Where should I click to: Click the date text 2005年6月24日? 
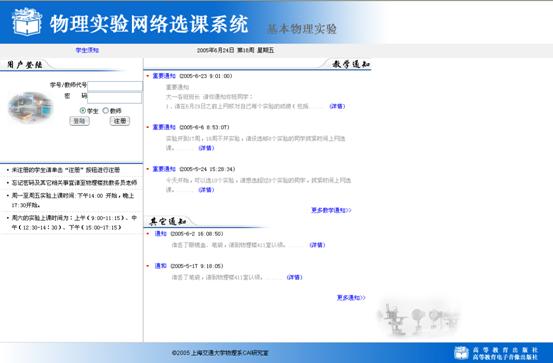215,50
